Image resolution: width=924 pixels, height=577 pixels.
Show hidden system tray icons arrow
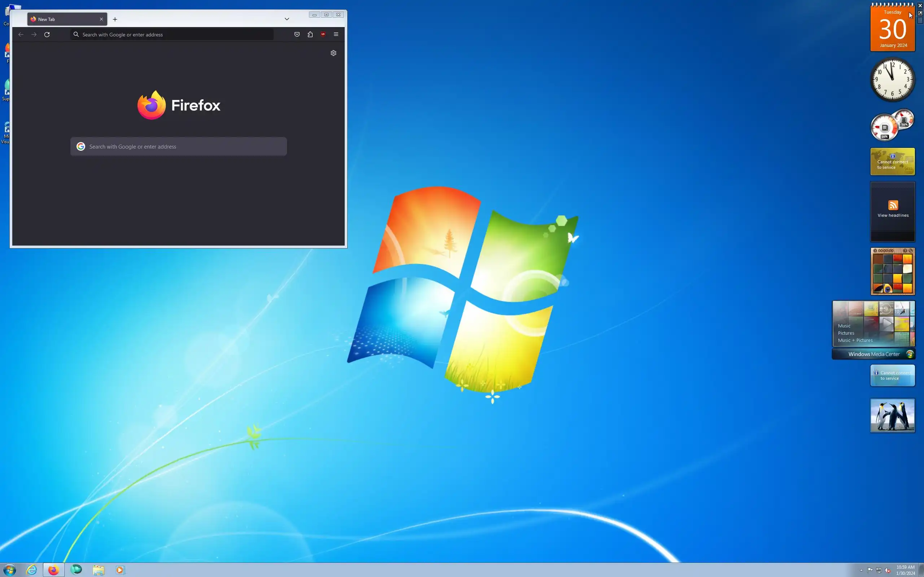[861, 570]
